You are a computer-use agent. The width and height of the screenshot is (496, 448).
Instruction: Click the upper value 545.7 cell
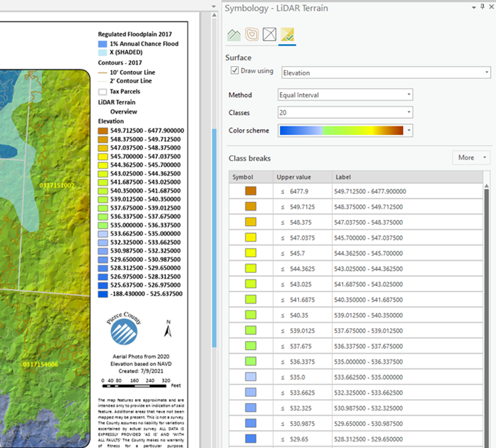[x=298, y=253]
